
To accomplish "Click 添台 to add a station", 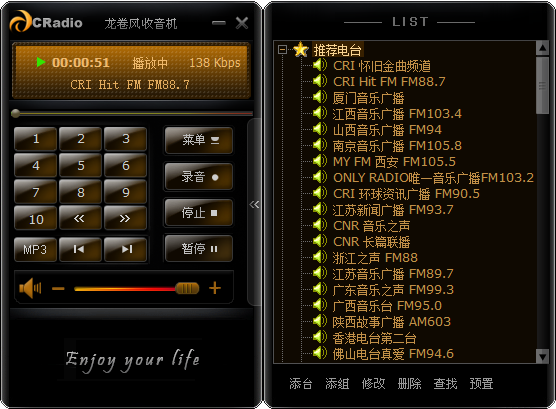I will 301,383.
